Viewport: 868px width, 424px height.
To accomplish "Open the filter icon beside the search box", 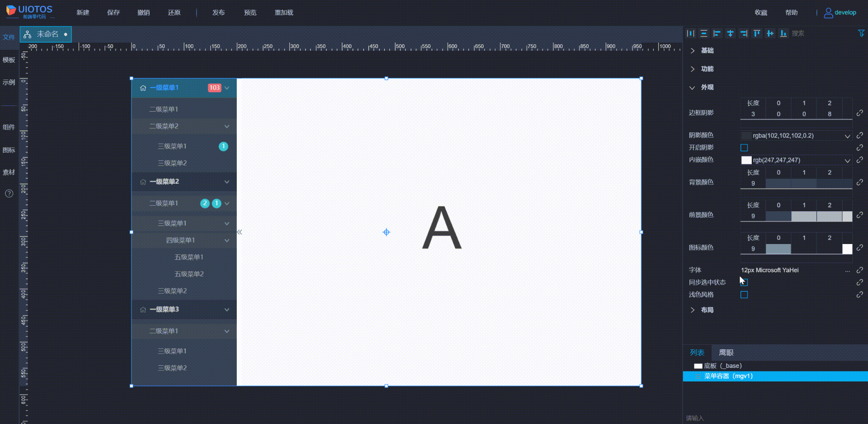I will pos(860,33).
